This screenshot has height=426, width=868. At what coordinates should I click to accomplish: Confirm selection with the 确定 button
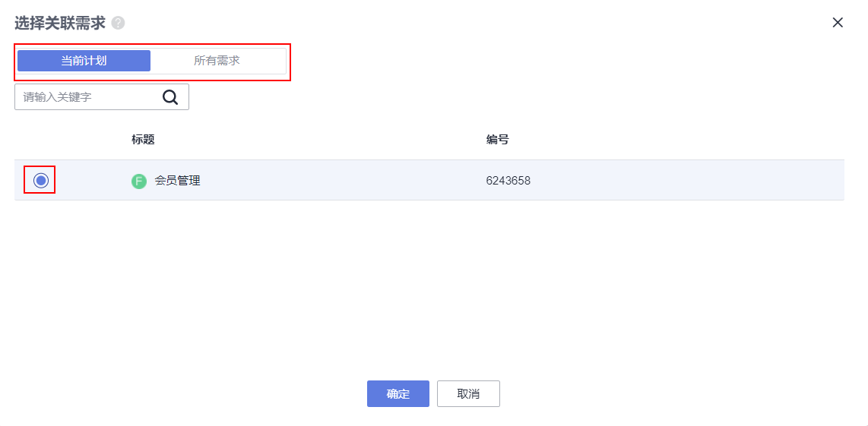click(398, 394)
